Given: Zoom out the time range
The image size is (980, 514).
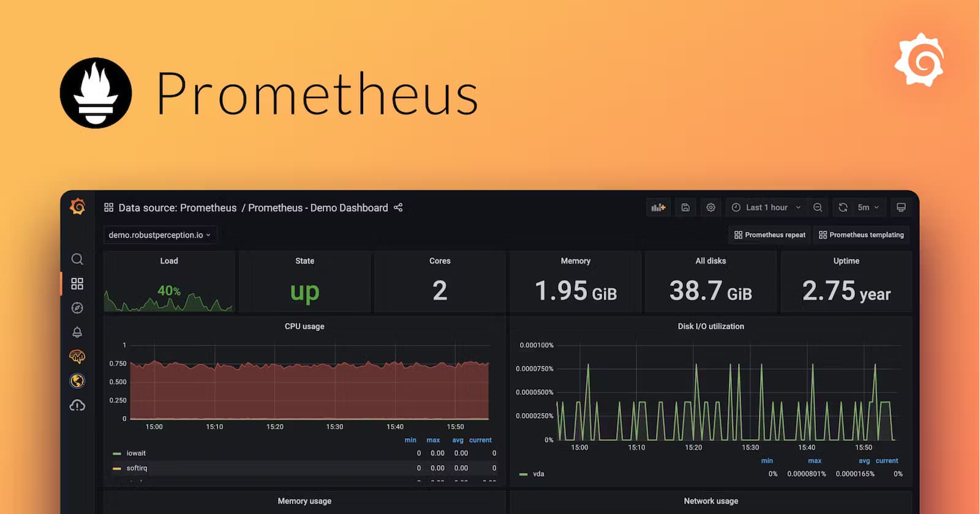Looking at the screenshot, I should click(x=818, y=207).
